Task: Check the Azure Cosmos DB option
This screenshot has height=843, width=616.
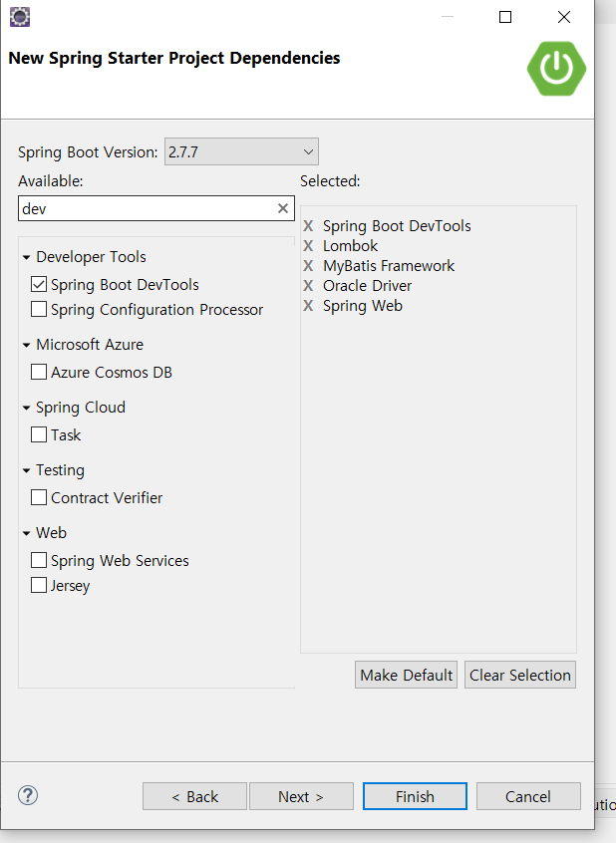Action: click(x=39, y=372)
